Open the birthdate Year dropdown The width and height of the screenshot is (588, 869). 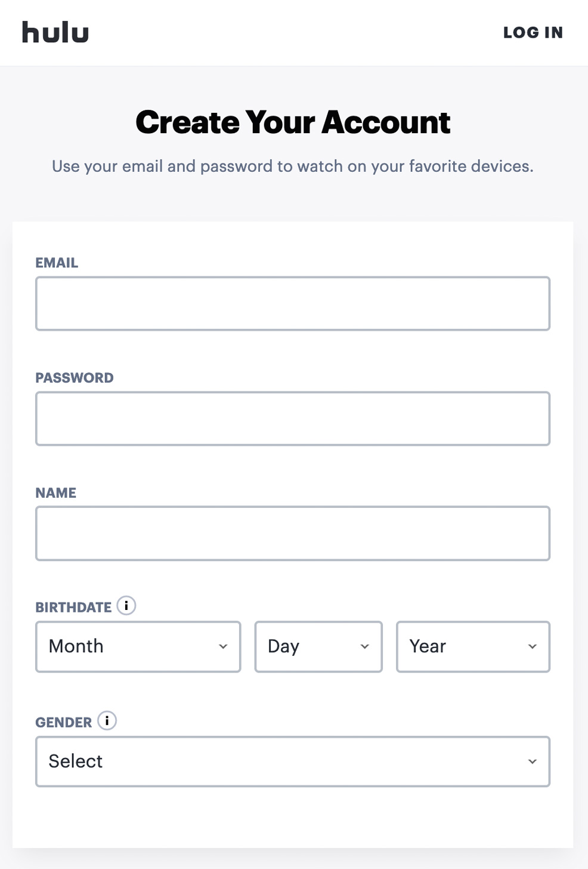pos(473,646)
